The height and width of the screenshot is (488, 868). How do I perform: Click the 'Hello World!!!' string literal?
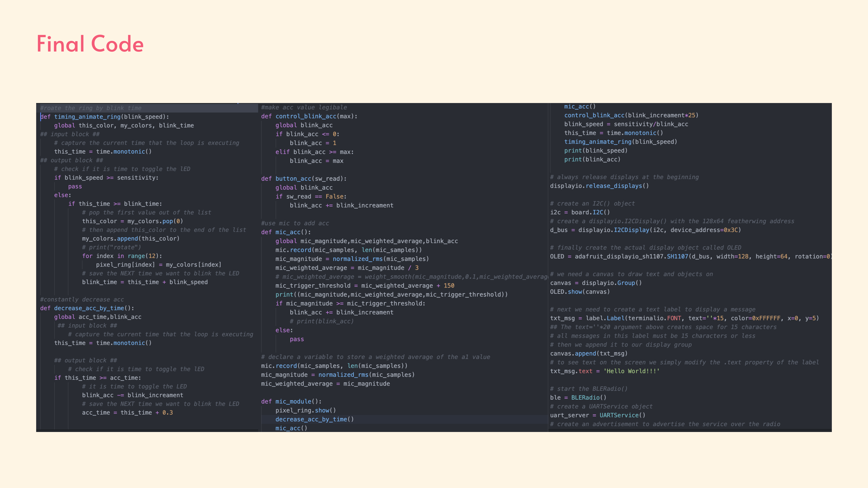coord(631,371)
